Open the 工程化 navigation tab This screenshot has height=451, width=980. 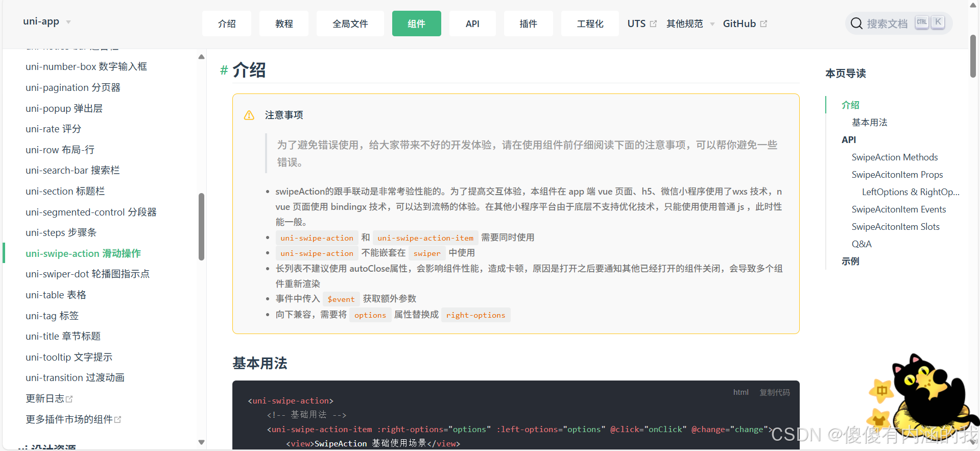pos(590,23)
